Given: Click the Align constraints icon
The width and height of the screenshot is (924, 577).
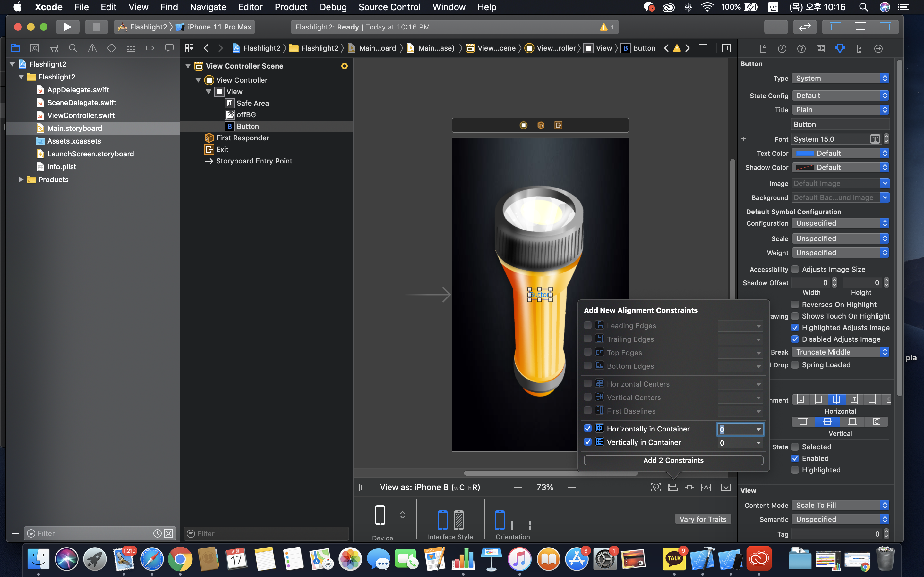Looking at the screenshot, I should click(672, 487).
